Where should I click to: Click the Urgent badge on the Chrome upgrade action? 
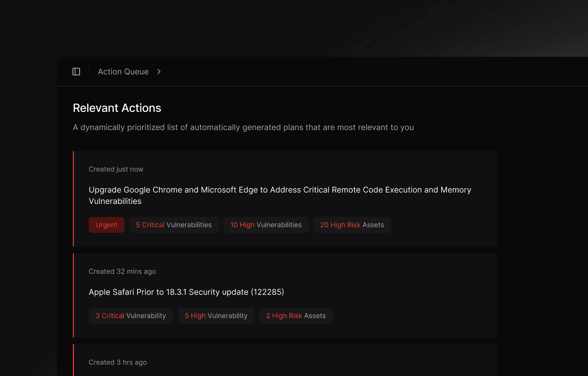pos(107,225)
